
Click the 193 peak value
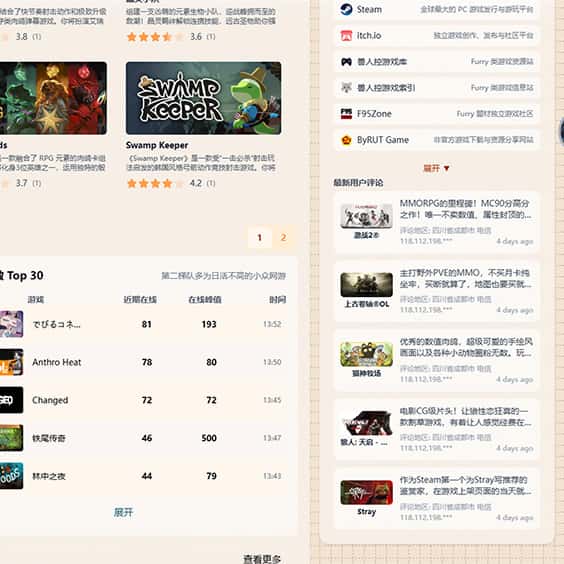point(209,324)
